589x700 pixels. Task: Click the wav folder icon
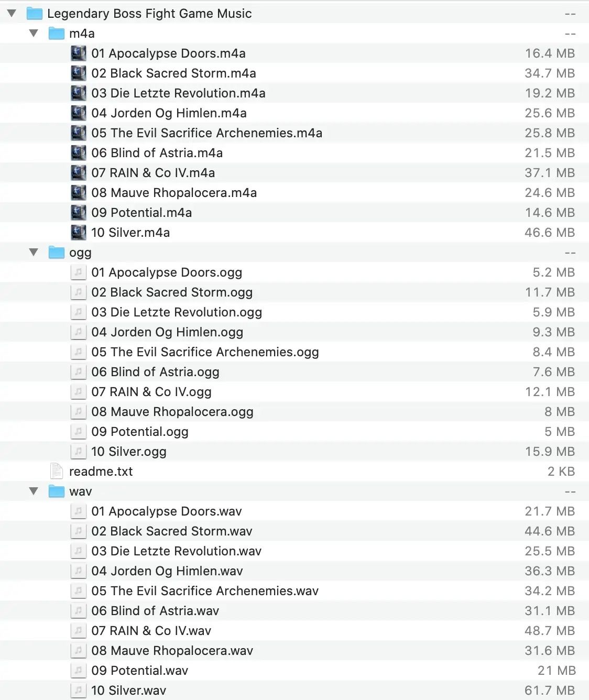pyautogui.click(x=56, y=491)
